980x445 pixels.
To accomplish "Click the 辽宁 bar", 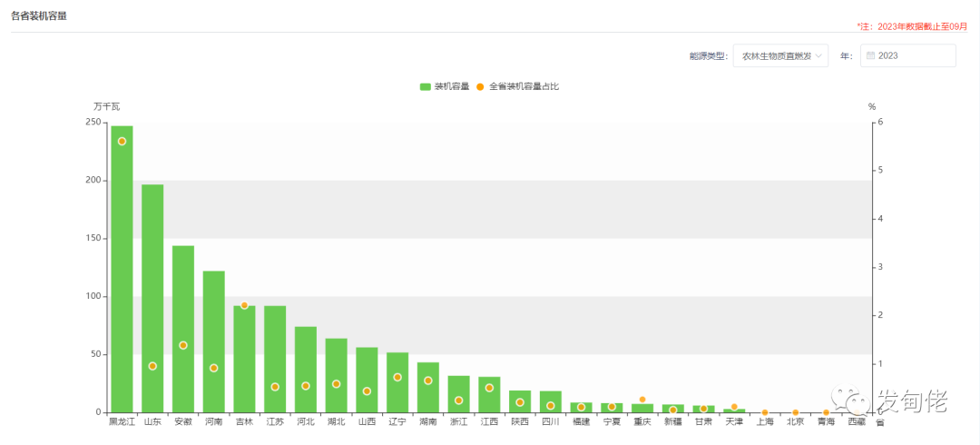I will point(397,382).
